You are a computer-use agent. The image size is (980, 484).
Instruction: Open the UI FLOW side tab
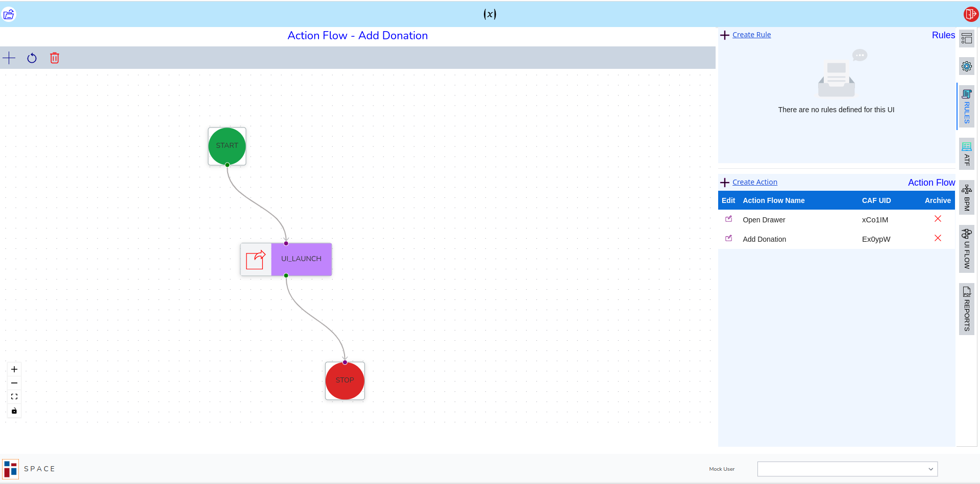click(966, 249)
